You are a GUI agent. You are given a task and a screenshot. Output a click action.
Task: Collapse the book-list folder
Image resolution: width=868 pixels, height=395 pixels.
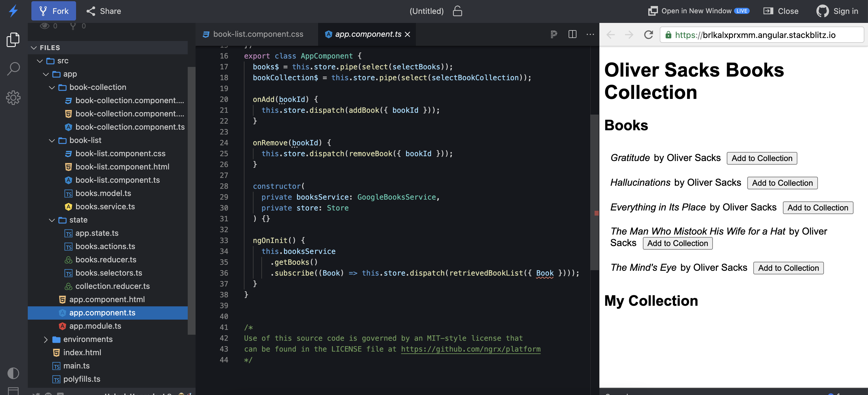(52, 141)
